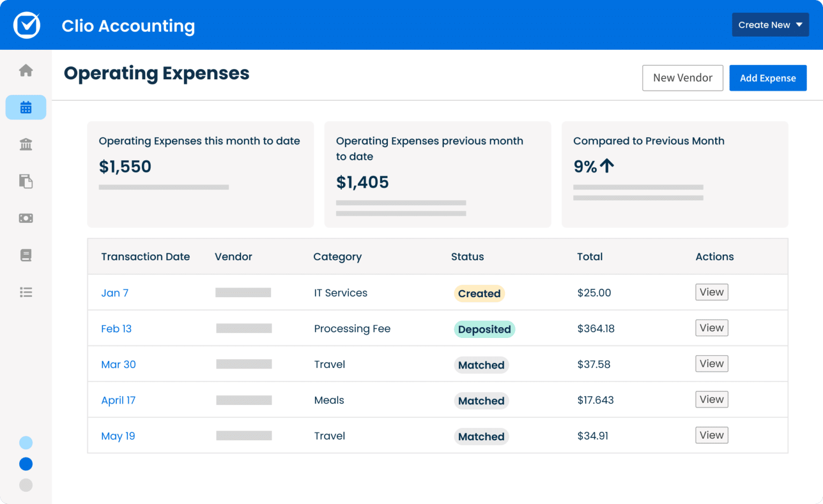This screenshot has width=823, height=504.
Task: Click the Clio checkmark logo
Action: (x=26, y=25)
